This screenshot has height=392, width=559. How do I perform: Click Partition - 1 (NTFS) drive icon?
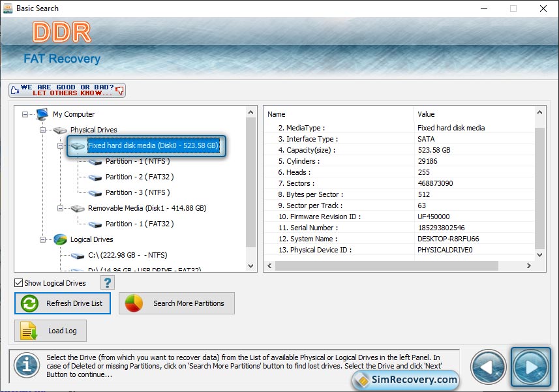click(x=95, y=162)
